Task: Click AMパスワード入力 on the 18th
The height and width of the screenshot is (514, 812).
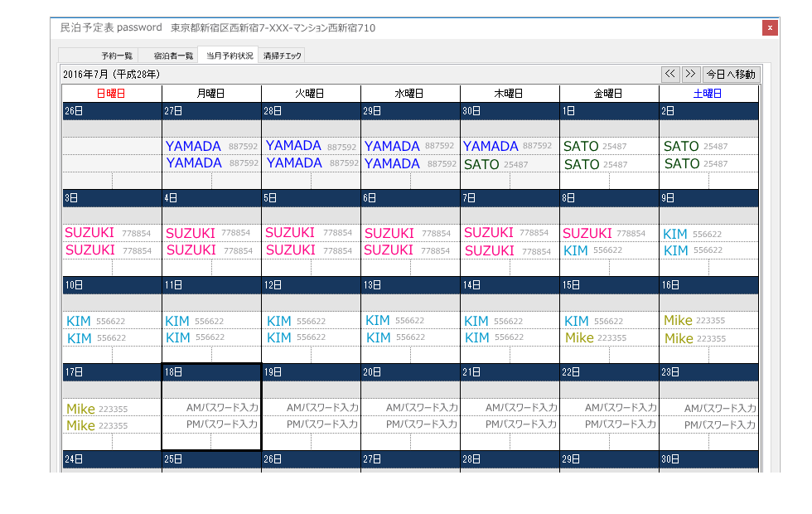Action: pyautogui.click(x=221, y=408)
